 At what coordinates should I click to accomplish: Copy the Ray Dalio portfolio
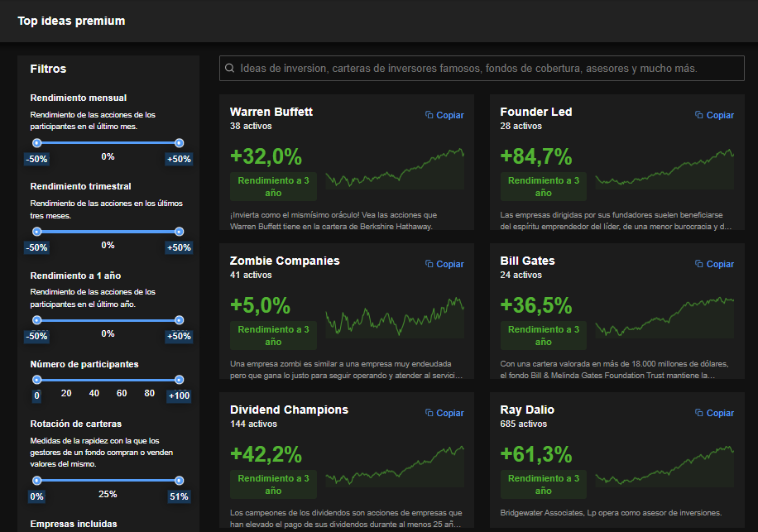coord(714,413)
